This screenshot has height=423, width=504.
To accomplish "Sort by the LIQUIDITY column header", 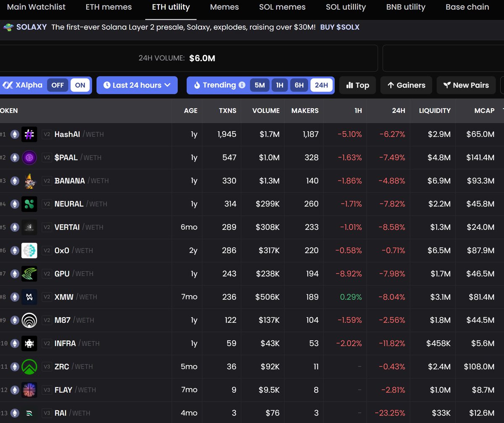I will point(435,111).
